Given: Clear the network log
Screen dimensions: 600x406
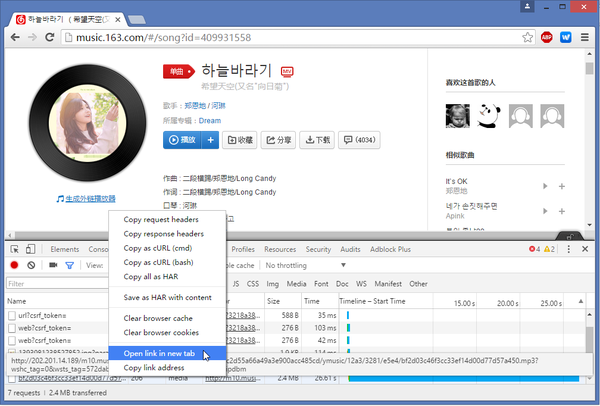Looking at the screenshot, I should coord(31,265).
